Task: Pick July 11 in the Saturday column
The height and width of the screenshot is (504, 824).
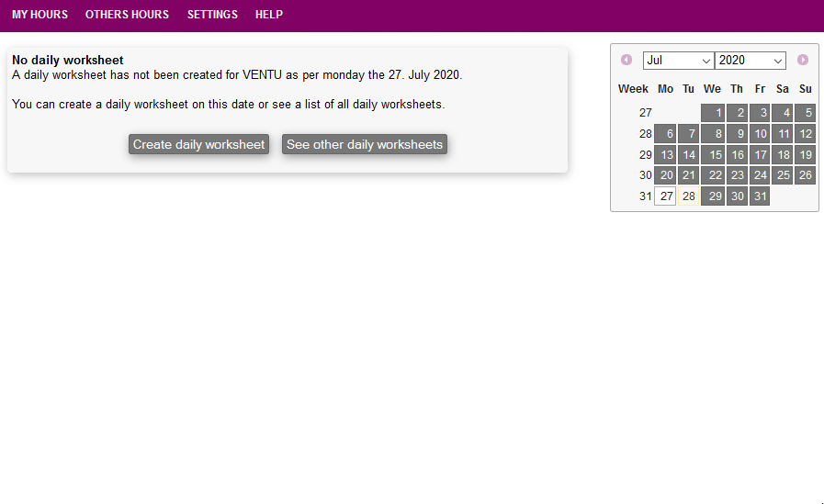Action: 783,134
